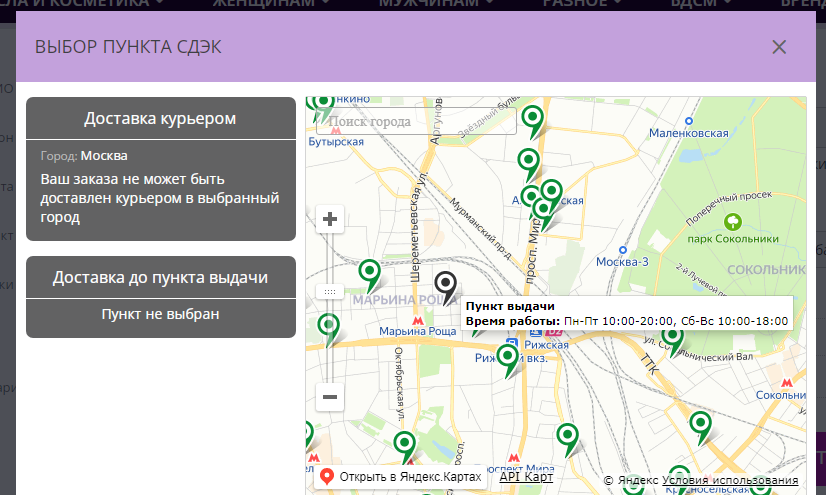Focus the Поиск города search field
Viewport: 826px width, 495px height.
coord(416,122)
